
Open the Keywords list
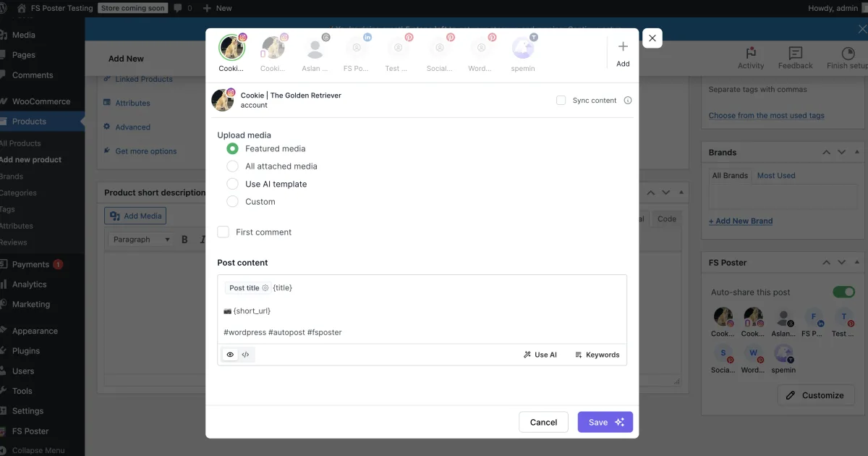tap(597, 355)
